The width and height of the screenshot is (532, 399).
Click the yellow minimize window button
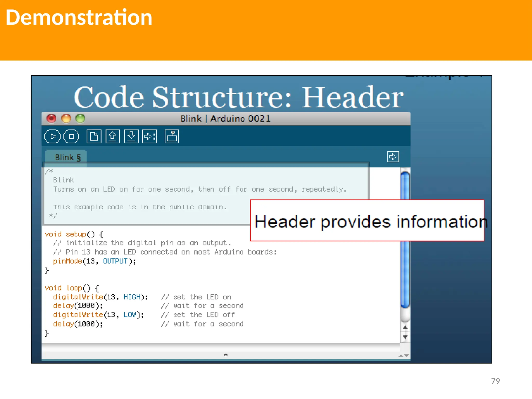[x=66, y=118]
